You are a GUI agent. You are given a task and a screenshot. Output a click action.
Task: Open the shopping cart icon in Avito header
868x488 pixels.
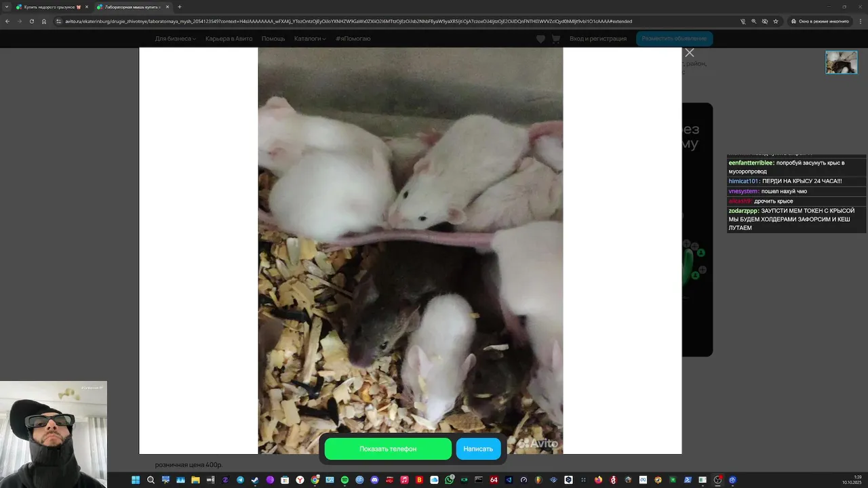pyautogui.click(x=556, y=39)
